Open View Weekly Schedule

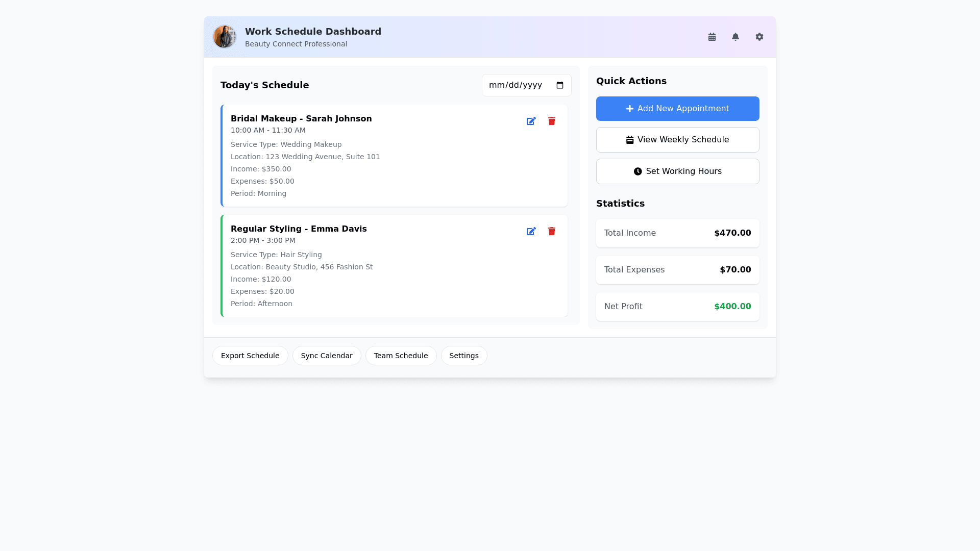[677, 140]
